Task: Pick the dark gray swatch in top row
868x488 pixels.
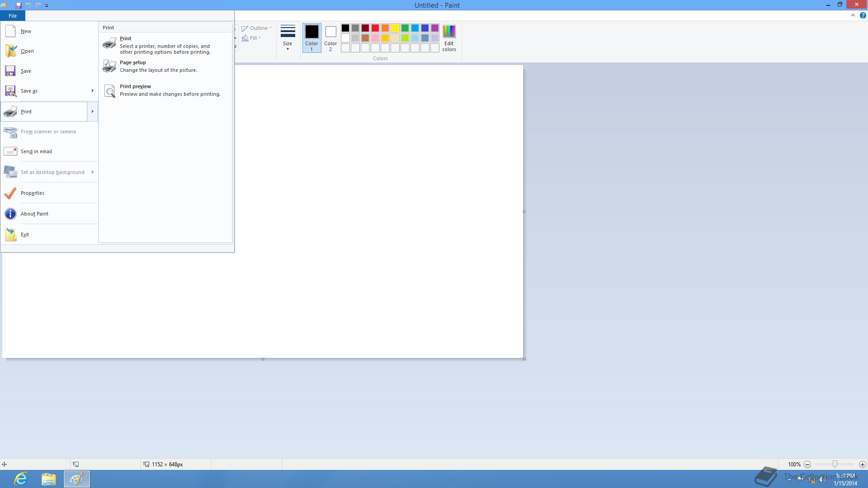Action: tap(355, 28)
